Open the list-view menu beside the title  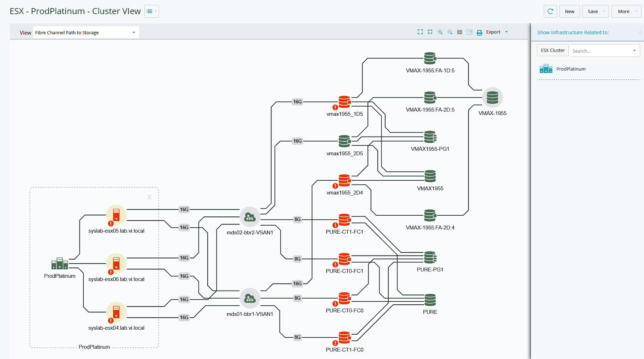click(151, 11)
